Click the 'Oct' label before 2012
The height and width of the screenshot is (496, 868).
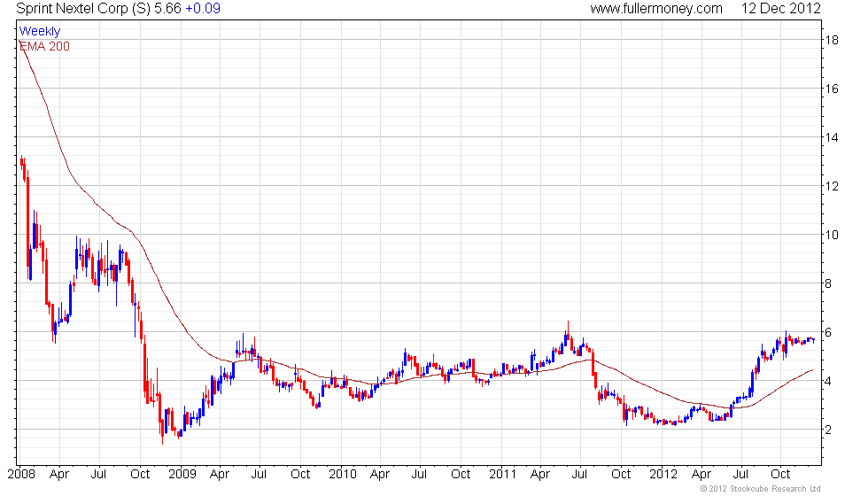(621, 475)
